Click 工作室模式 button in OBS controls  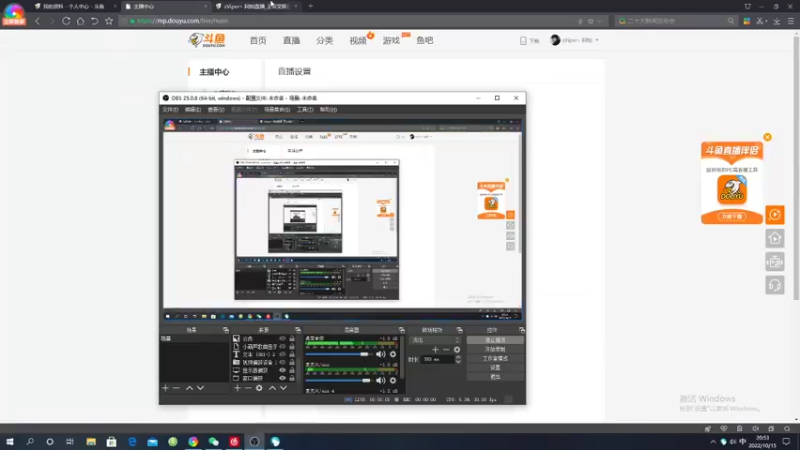click(495, 359)
